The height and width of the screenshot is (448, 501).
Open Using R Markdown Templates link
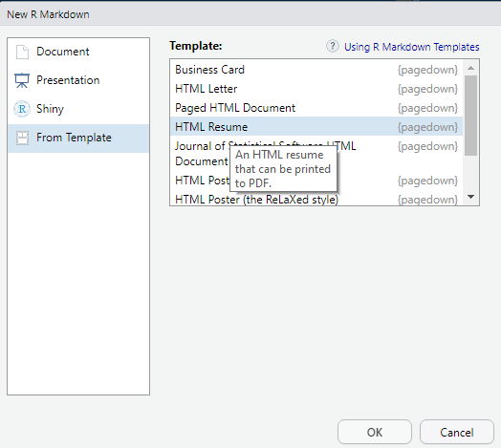point(411,47)
